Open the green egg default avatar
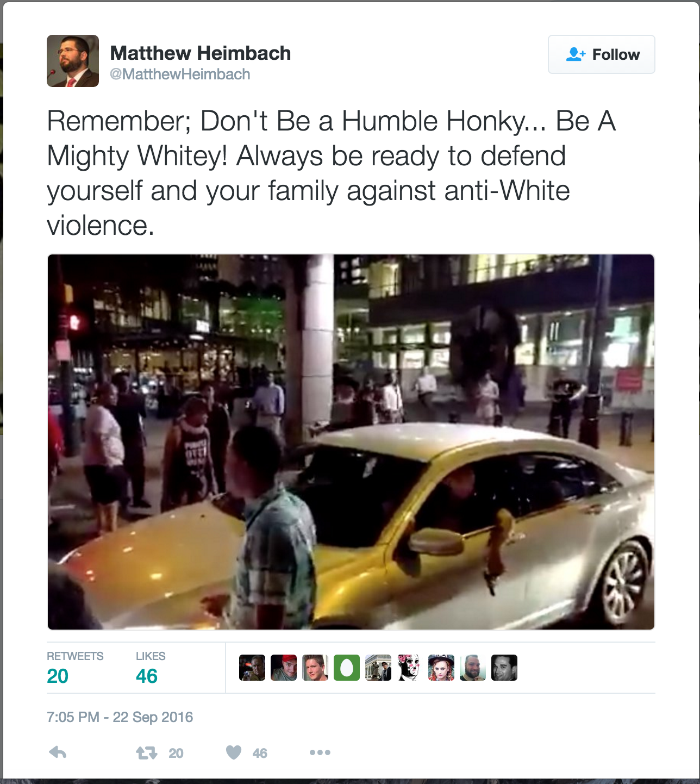The image size is (700, 784). [347, 668]
